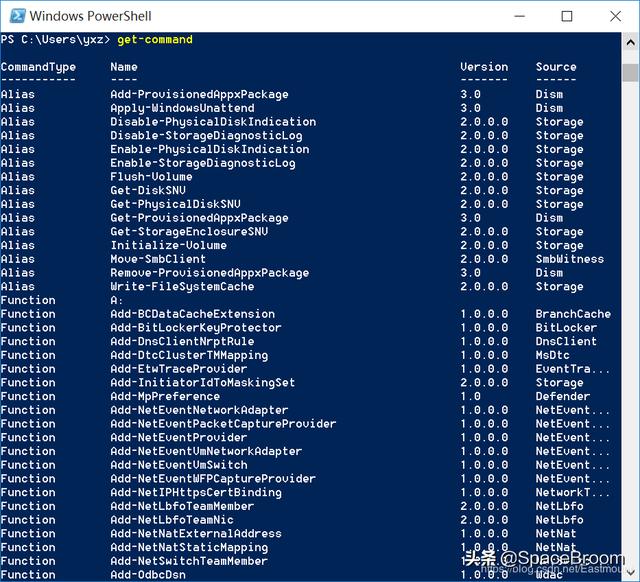Select Enable-StorageDiagnosticLog entry
640x582 pixels.
(203, 163)
